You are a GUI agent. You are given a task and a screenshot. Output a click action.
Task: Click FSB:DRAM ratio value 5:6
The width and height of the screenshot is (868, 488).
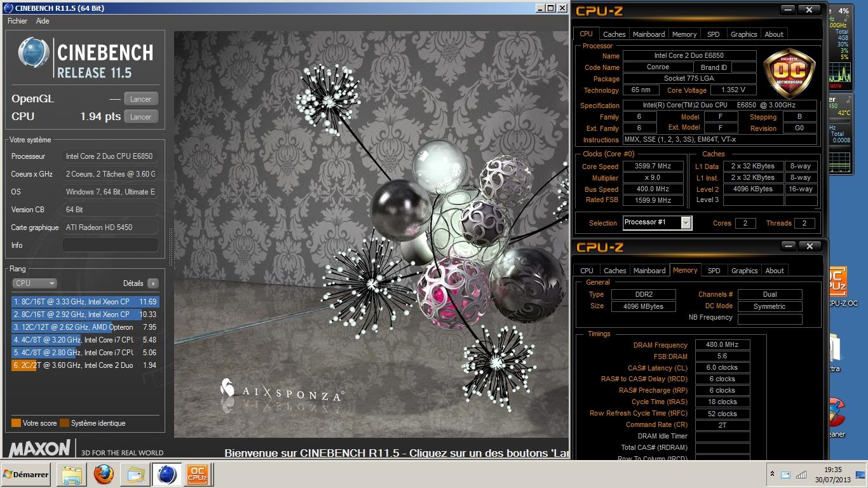(x=722, y=356)
